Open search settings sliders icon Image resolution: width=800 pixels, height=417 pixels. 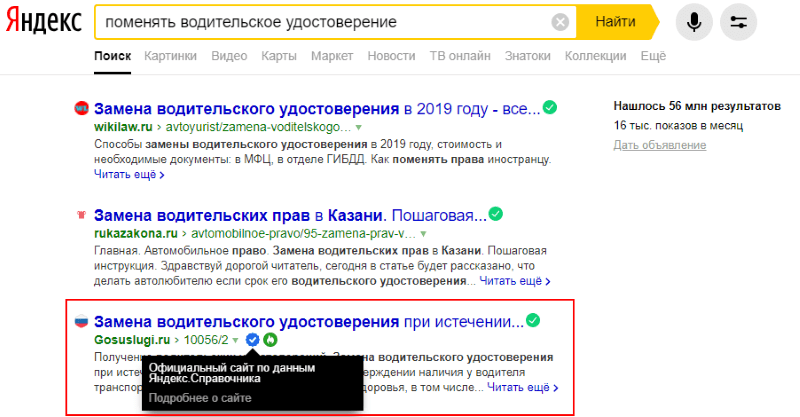coord(738,22)
